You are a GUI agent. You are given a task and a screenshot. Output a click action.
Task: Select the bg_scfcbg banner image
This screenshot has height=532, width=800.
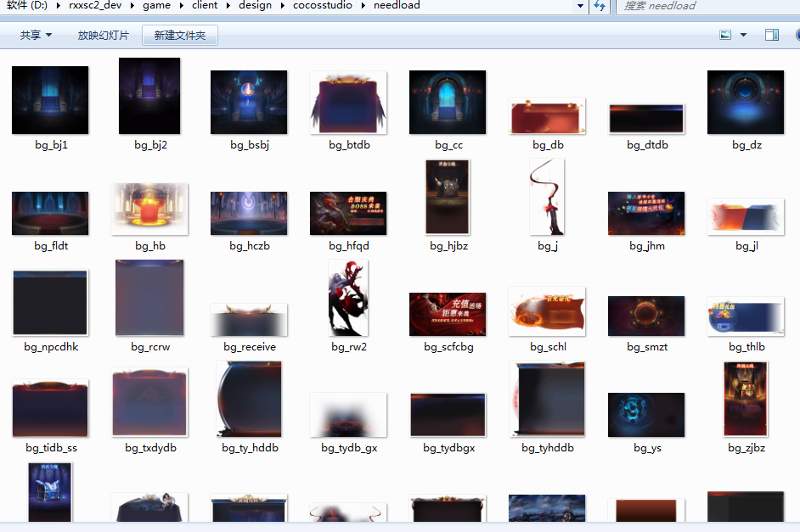448,315
